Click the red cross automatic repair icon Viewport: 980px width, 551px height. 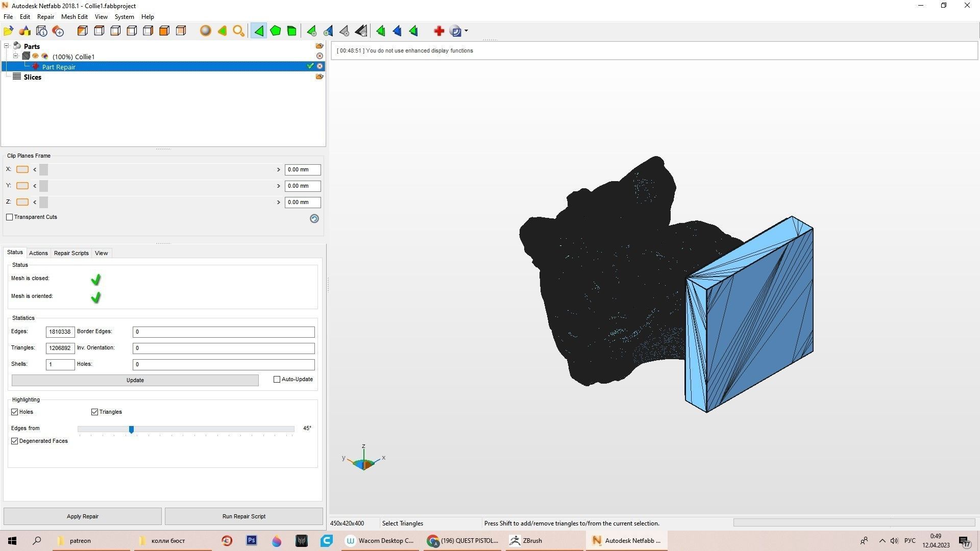click(438, 31)
